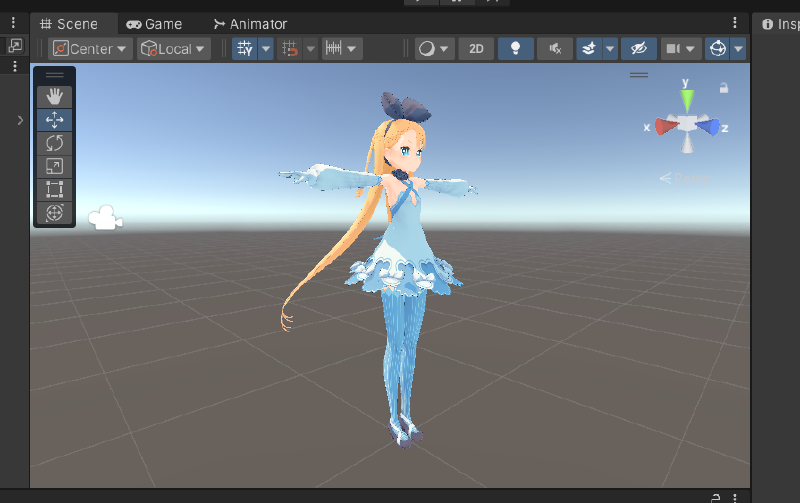Expand the Gizmos dropdown arrow

click(739, 48)
